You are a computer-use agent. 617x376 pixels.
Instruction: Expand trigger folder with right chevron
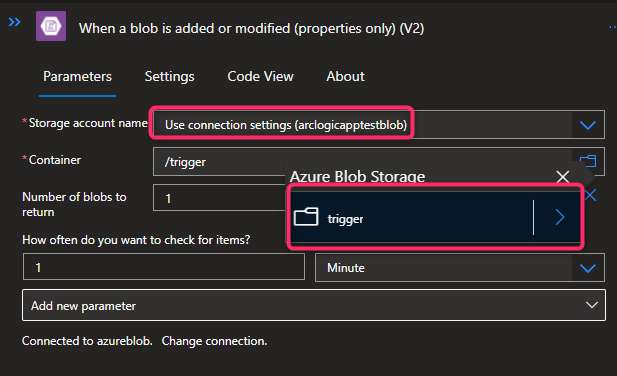coord(560,217)
